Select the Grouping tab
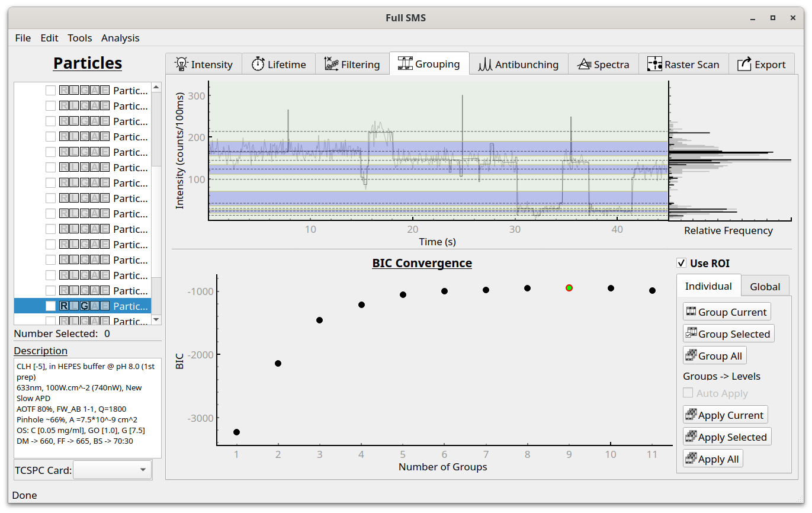The image size is (812, 513). (429, 63)
